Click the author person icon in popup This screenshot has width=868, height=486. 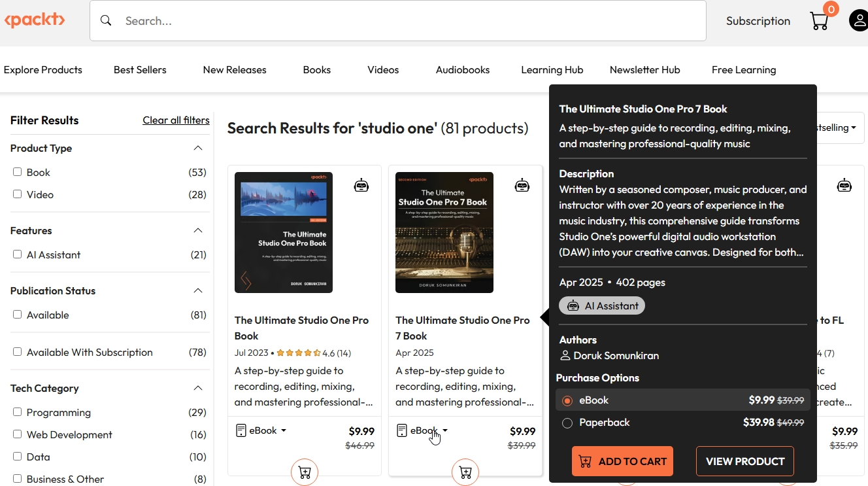(565, 356)
